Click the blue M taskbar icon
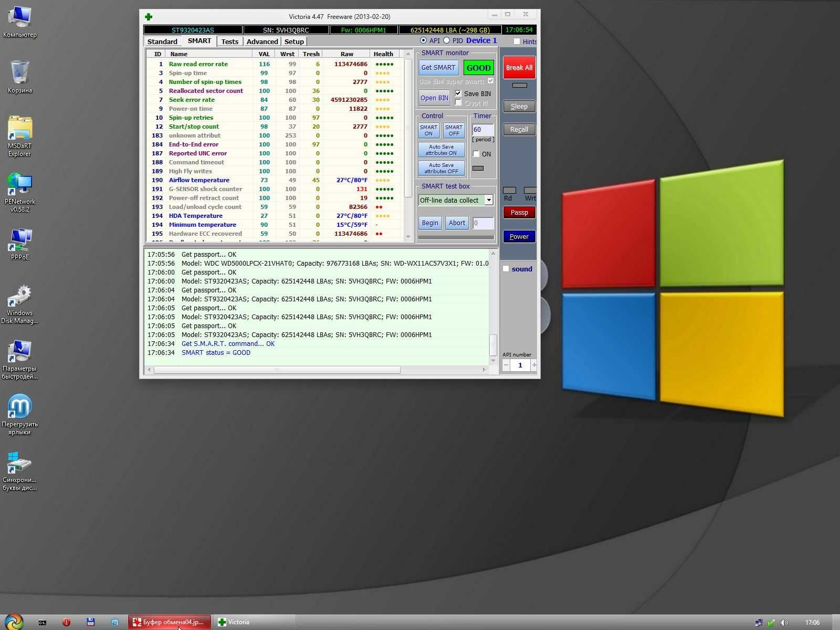This screenshot has width=840, height=630. point(114,623)
